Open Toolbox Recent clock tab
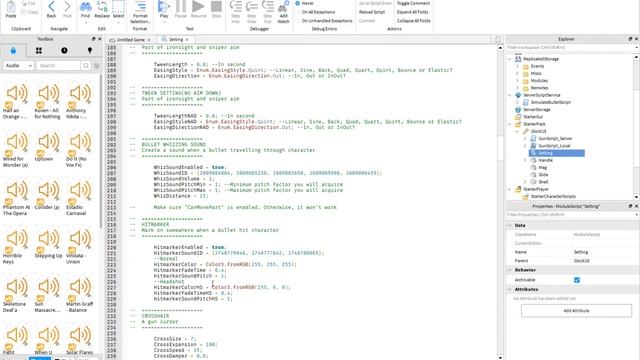Screen dimensions: 640x360 tap(64, 51)
